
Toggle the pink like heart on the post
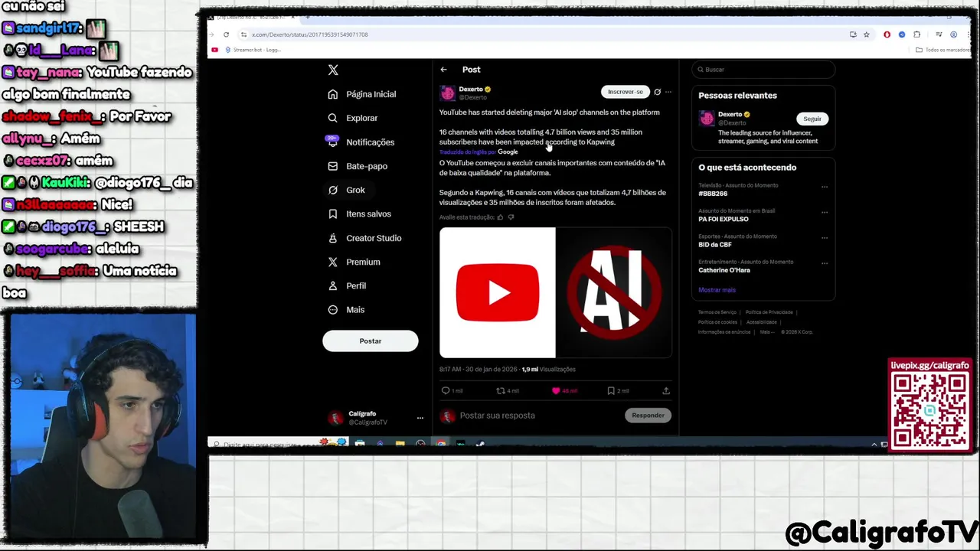[x=556, y=390]
